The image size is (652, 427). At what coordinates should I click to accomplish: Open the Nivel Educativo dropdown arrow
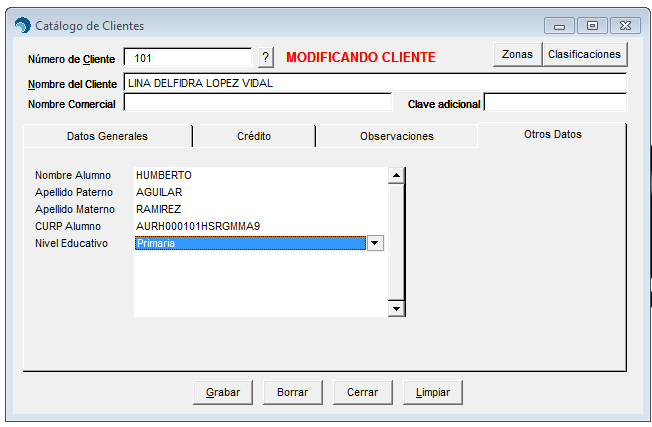tap(375, 243)
